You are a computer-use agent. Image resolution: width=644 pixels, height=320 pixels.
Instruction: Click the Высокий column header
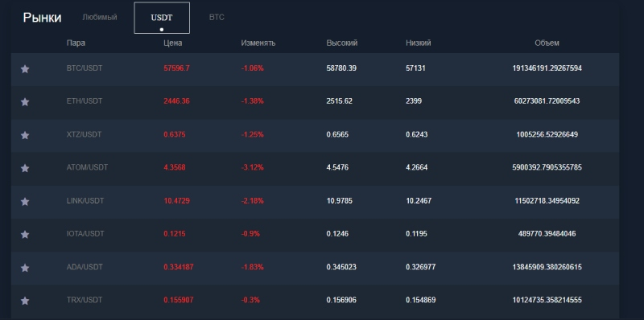coord(342,43)
